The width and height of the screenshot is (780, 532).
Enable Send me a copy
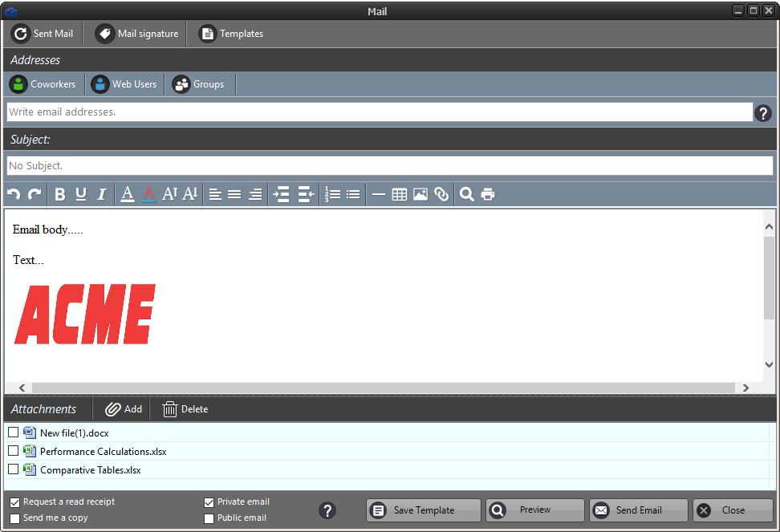[15, 518]
